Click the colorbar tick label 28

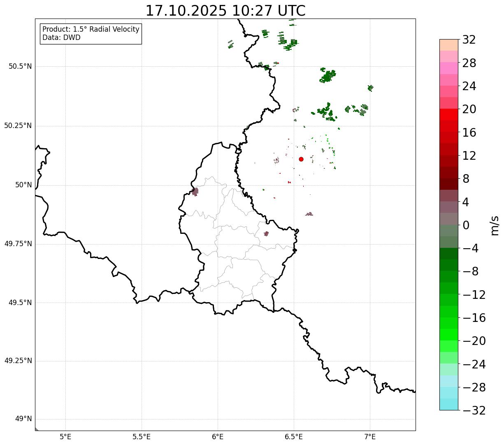(469, 63)
